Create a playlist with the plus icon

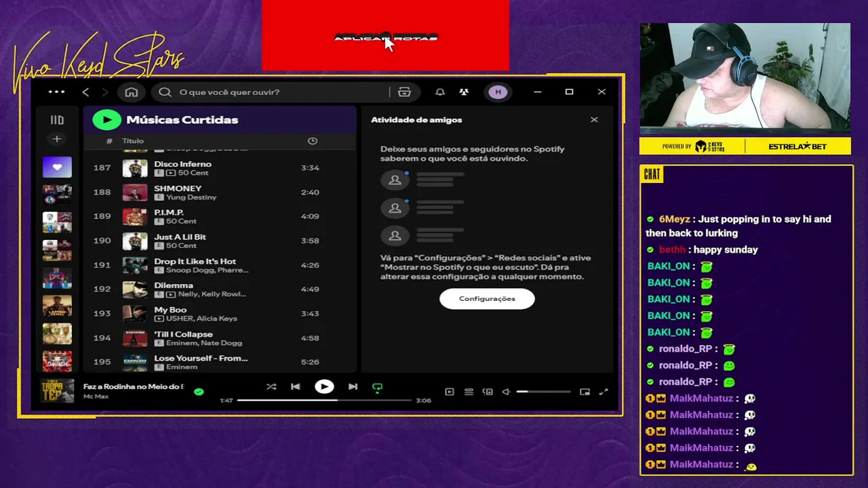[57, 139]
